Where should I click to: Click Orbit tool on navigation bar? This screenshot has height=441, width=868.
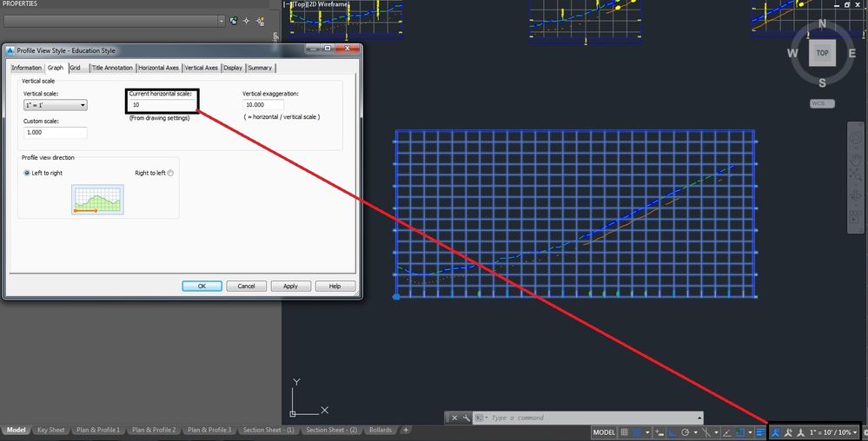click(855, 196)
